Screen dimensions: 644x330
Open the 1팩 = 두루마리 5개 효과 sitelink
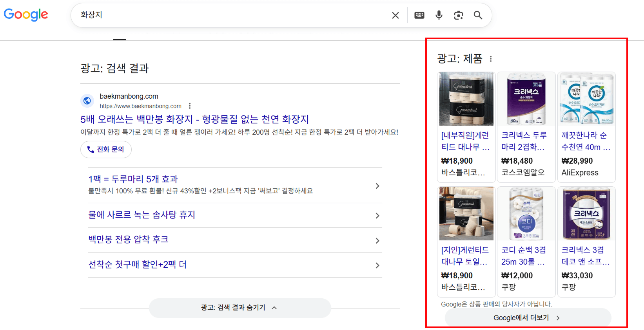click(x=133, y=179)
